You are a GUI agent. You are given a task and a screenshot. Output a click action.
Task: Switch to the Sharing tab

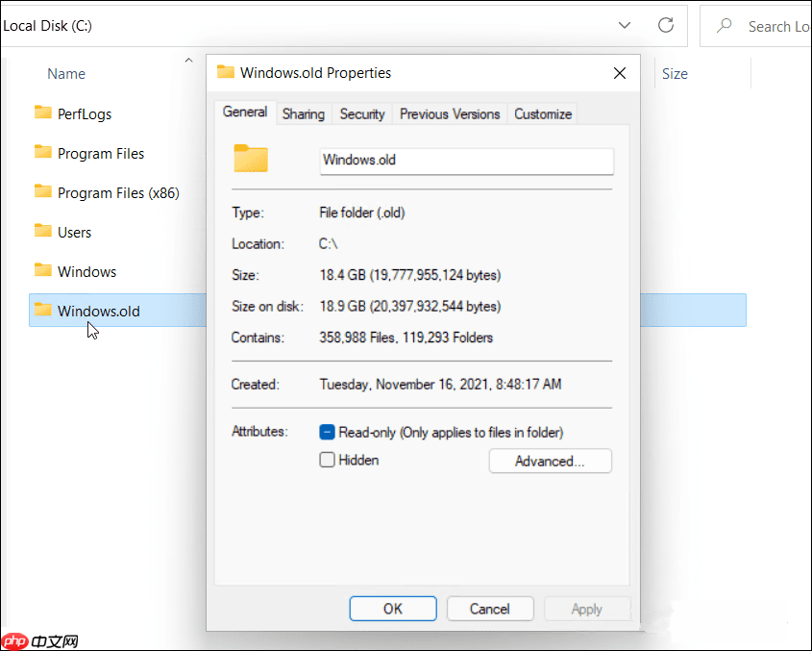click(303, 113)
